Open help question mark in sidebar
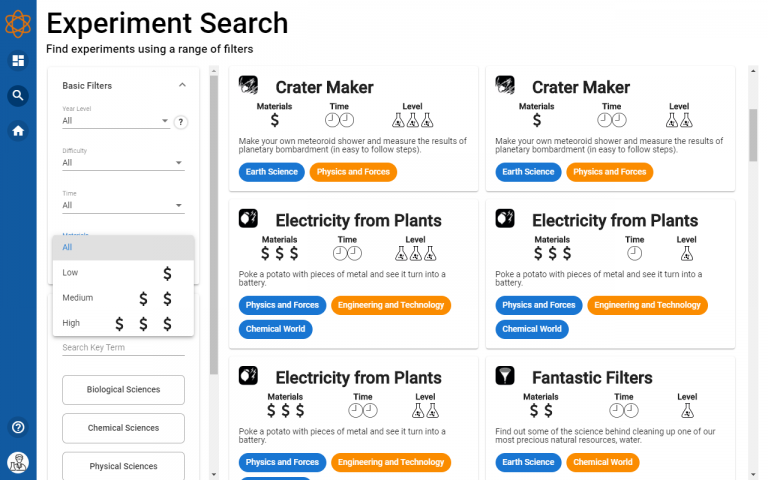This screenshot has width=768, height=480. [18, 427]
